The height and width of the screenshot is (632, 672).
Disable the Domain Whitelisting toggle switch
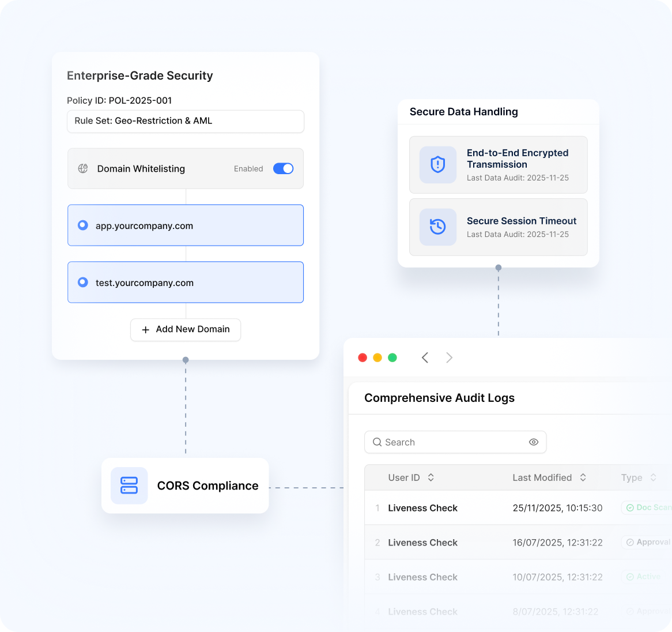click(x=283, y=168)
